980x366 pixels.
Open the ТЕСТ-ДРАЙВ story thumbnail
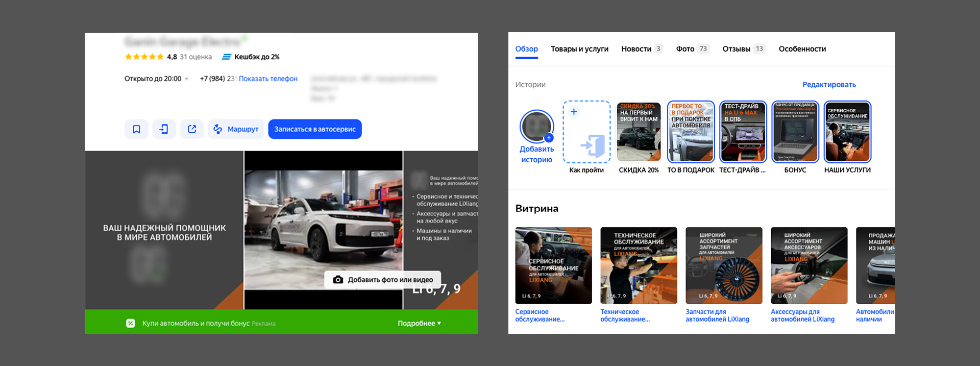743,132
